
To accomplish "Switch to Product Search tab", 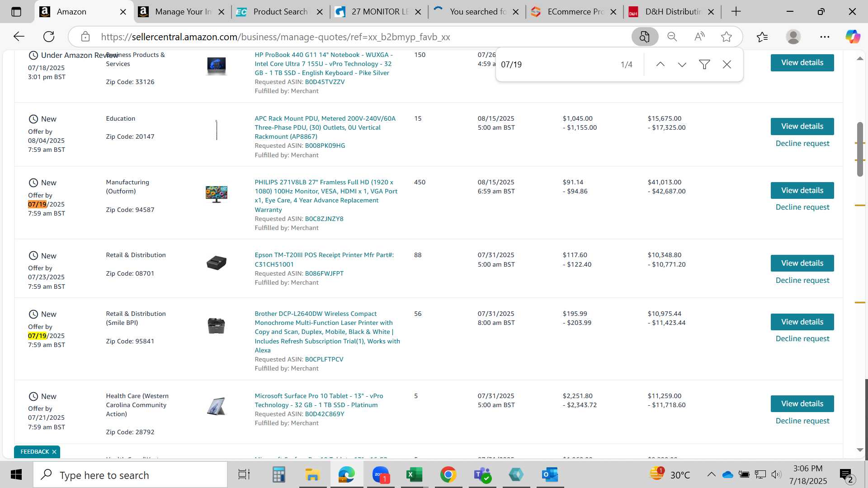I will coord(280,12).
